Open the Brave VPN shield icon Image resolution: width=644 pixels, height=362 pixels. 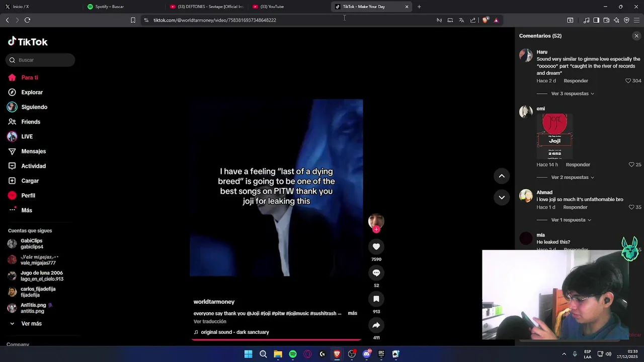point(626,20)
